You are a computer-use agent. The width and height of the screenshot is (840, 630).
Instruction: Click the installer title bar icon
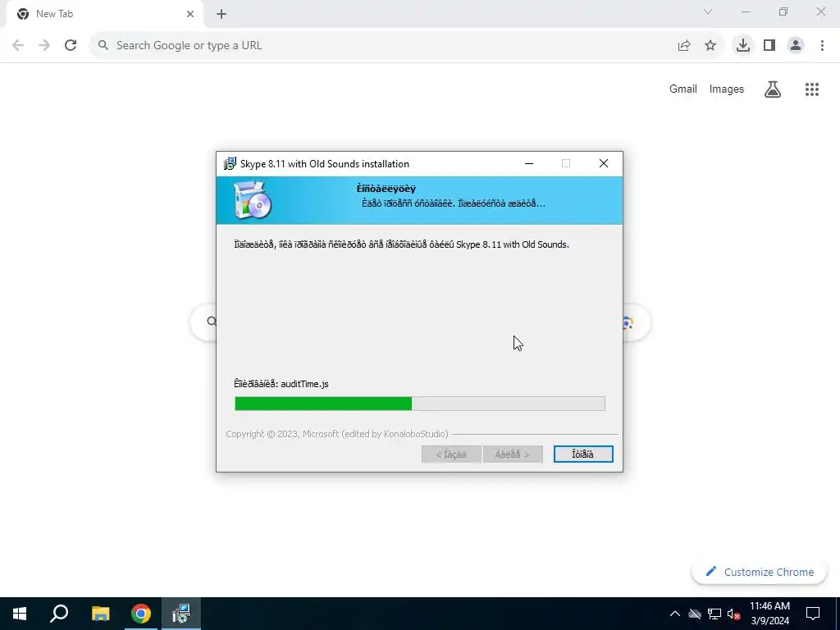coord(230,163)
